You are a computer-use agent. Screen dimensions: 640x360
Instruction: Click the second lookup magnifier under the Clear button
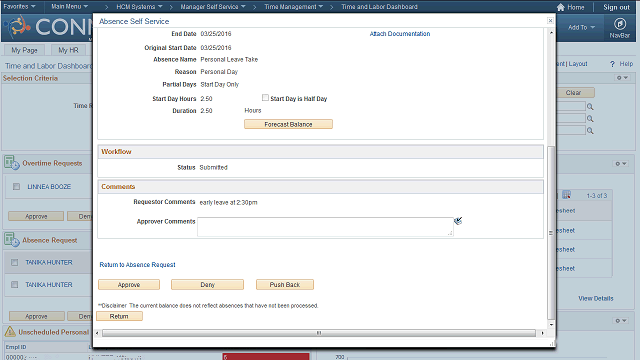(590, 119)
